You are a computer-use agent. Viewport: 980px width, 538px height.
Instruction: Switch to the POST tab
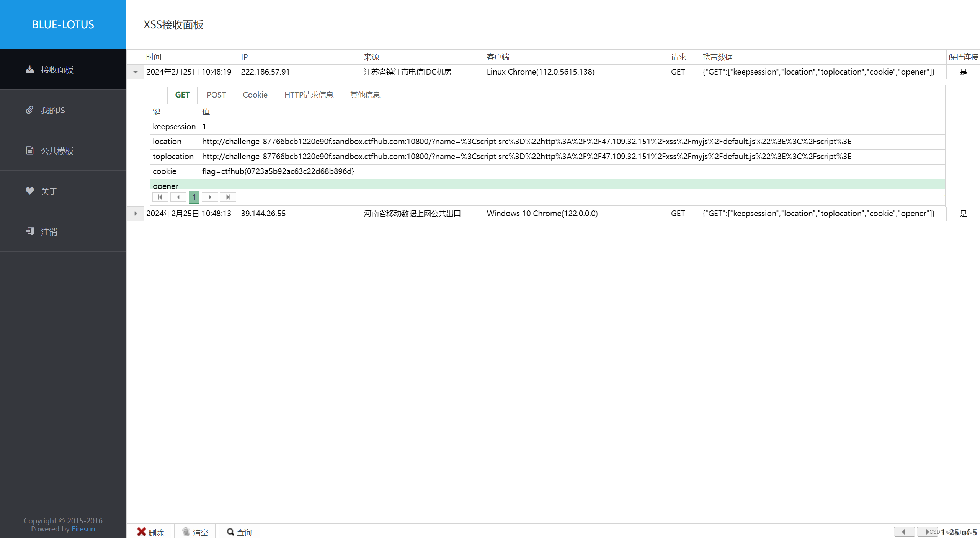(x=216, y=95)
